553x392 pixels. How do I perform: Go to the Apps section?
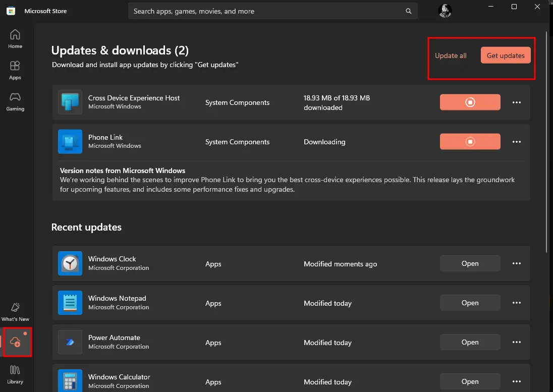[x=15, y=71]
